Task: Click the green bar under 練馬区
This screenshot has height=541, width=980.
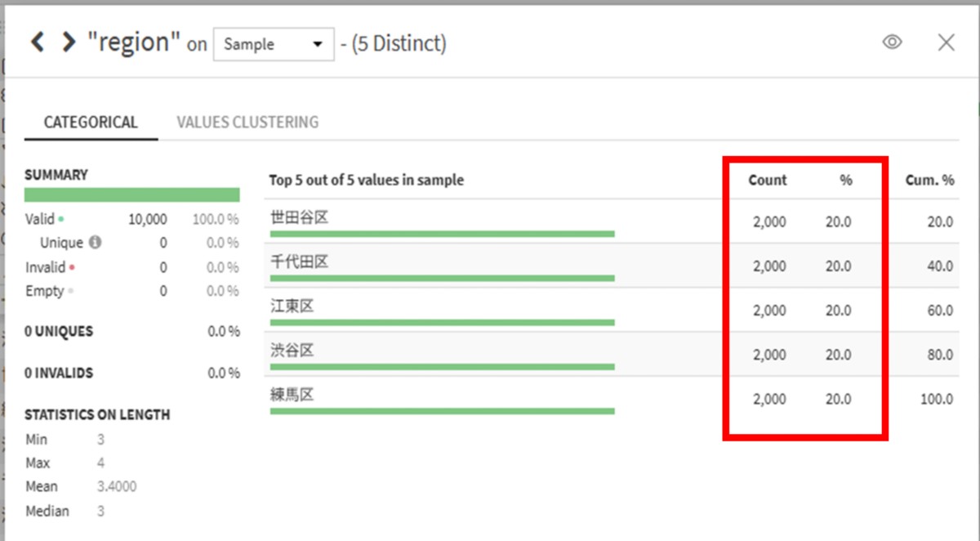Action: coord(441,411)
